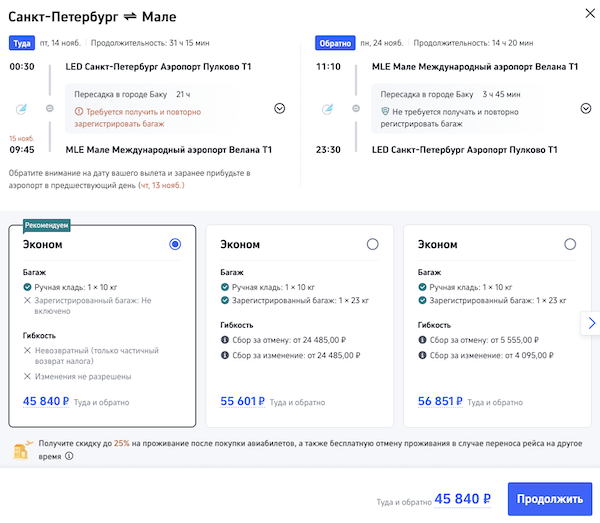Click the info icon after the hotel discount text
Image resolution: width=600 pixels, height=523 pixels.
tap(69, 455)
